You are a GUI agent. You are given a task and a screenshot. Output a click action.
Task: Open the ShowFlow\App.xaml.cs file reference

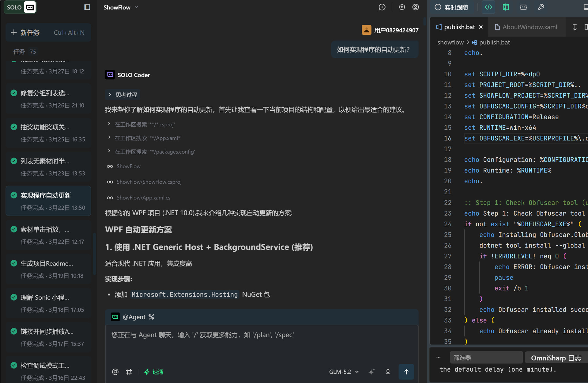pos(138,197)
